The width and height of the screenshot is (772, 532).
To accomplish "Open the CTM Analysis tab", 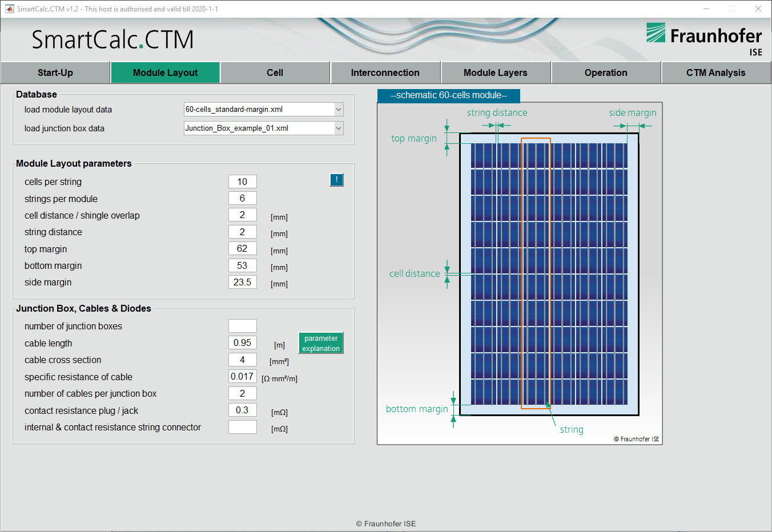I will point(716,72).
